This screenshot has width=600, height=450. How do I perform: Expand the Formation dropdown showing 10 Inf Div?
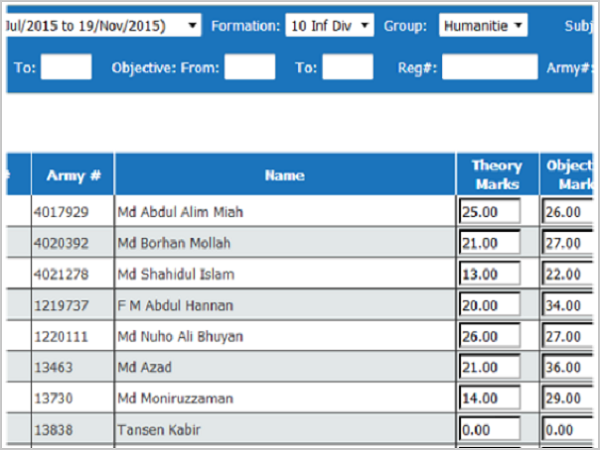(329, 25)
